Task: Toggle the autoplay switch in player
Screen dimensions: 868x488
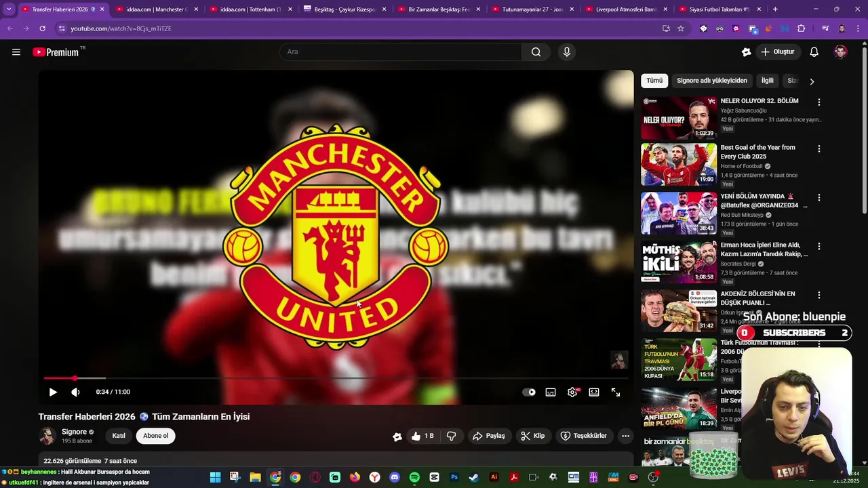Action: point(529,392)
